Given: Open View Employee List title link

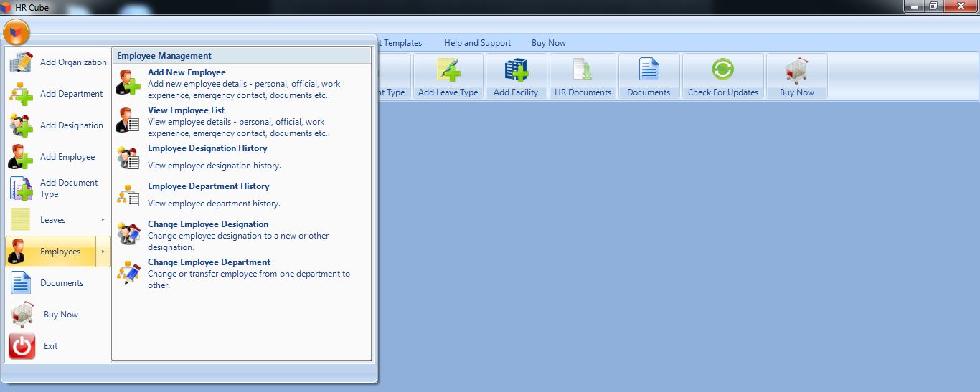Looking at the screenshot, I should coord(186,110).
